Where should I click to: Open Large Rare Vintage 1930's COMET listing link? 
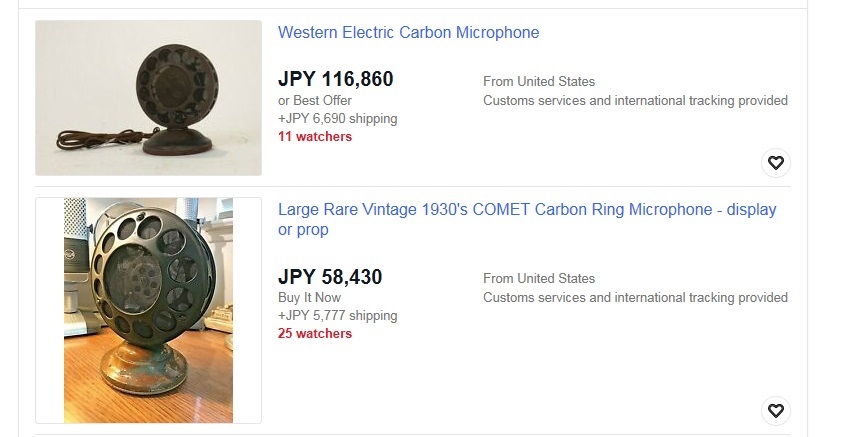527,219
